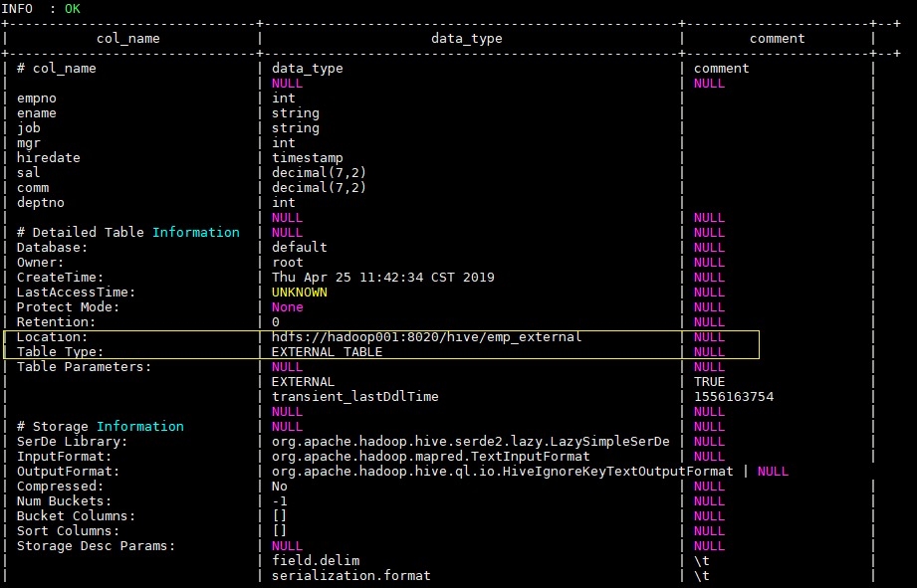Image resolution: width=917 pixels, height=588 pixels.
Task: Select the Owner value root
Action: tap(287, 263)
